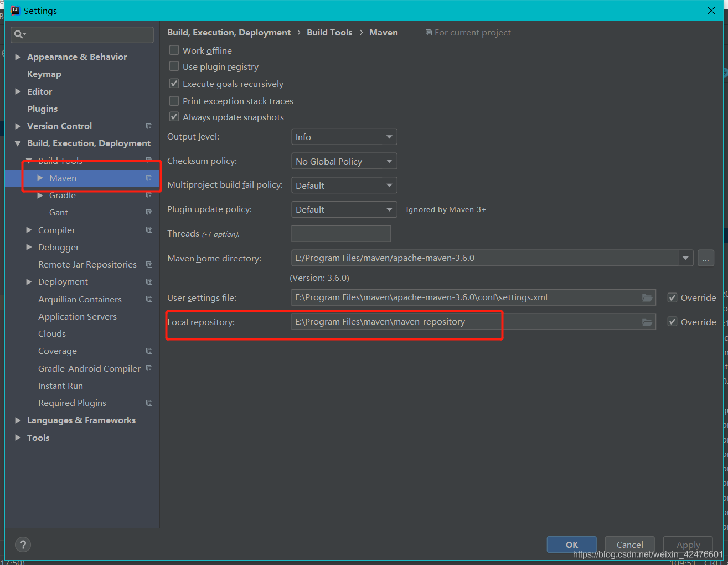Click project-level icon beside Gradle-Android Compiler
The height and width of the screenshot is (565, 728).
[149, 368]
